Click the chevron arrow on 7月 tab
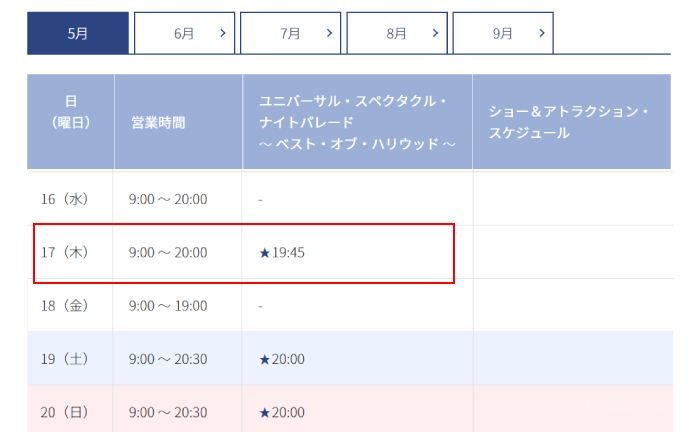 pyautogui.click(x=328, y=33)
